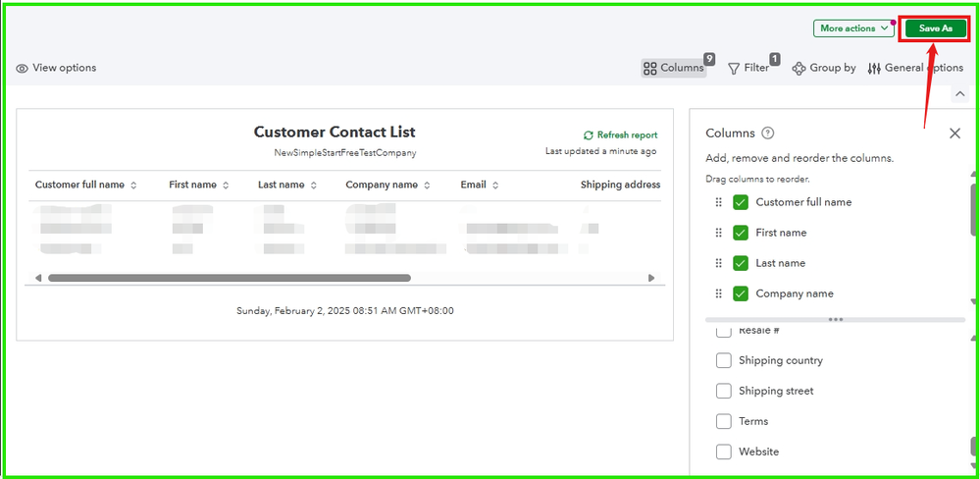The image size is (980, 479).
Task: Click the report horizontal scrollbar
Action: [230, 278]
